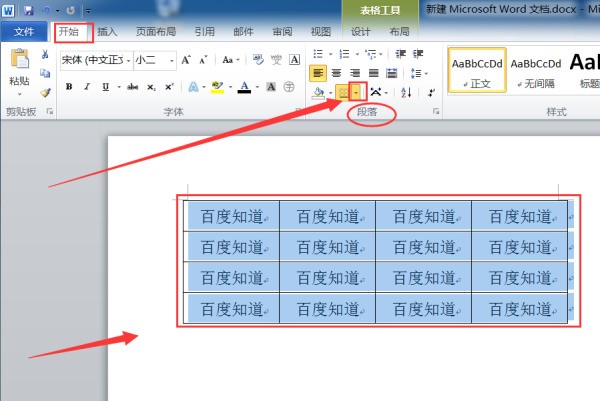This screenshot has height=401, width=600.
Task: Toggle strikethrough formatting
Action: pos(132,87)
